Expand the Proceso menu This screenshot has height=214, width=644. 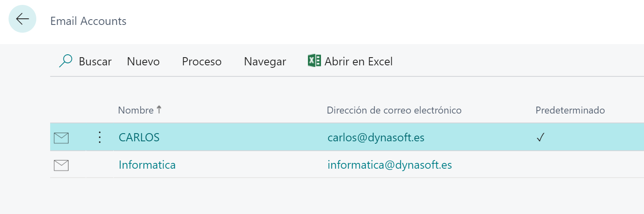[x=201, y=61]
